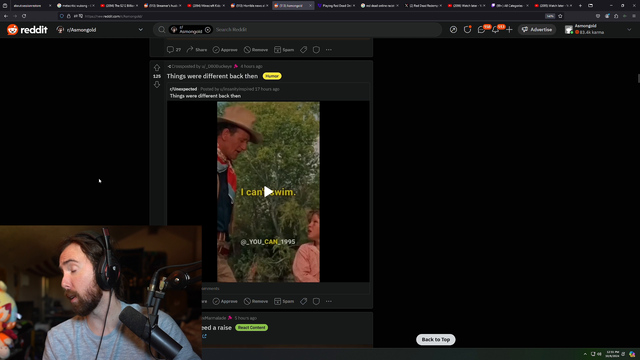Open the 'Things were different back then' post title
Image resolution: width=640 pixels, height=360 pixels.
click(212, 76)
